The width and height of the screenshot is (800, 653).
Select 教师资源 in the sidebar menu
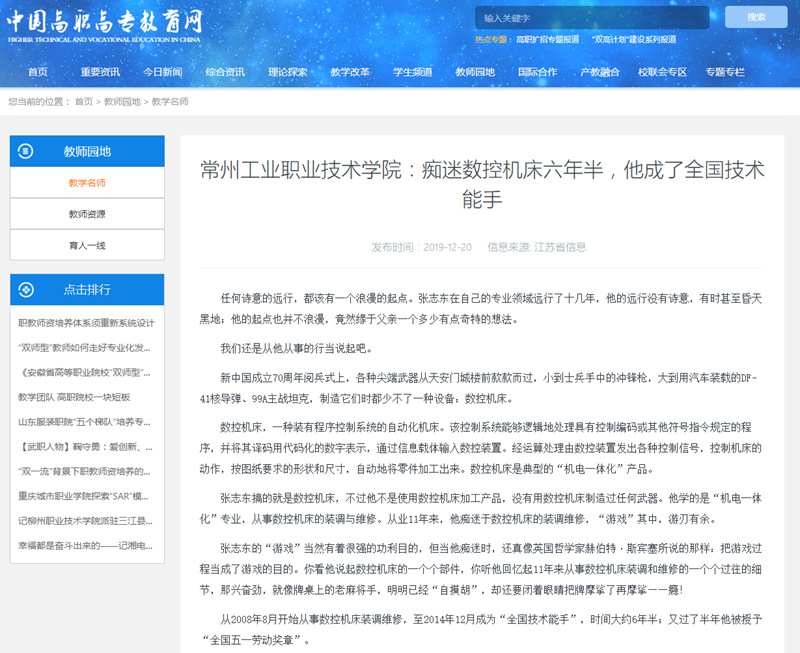(87, 214)
